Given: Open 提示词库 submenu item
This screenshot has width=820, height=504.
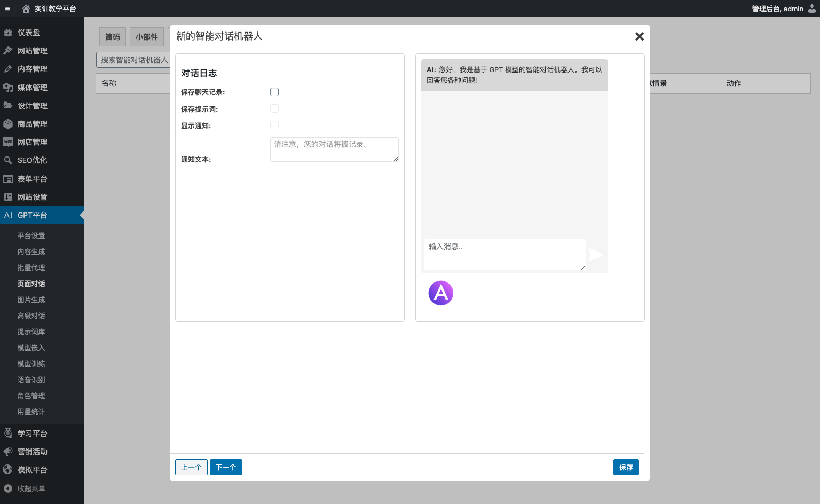Looking at the screenshot, I should point(31,332).
